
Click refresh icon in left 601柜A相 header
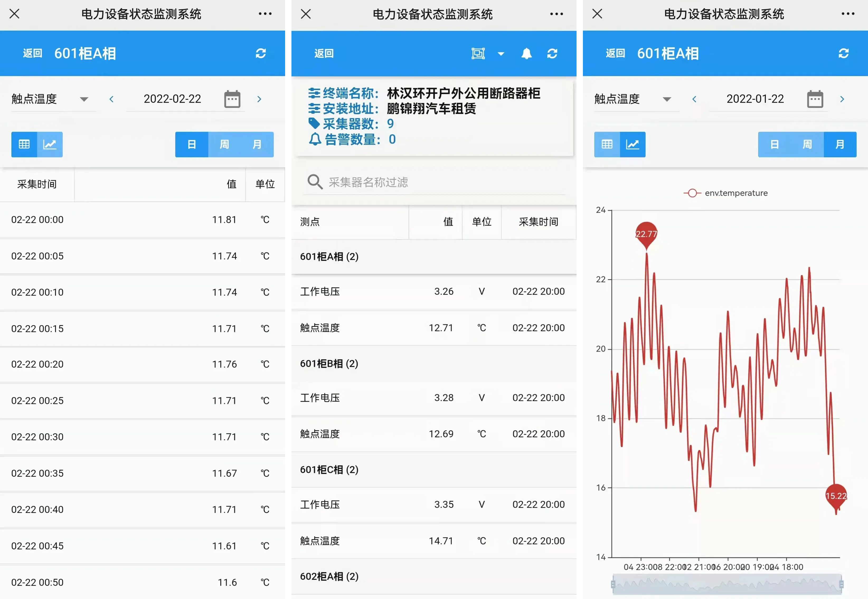pos(261,53)
